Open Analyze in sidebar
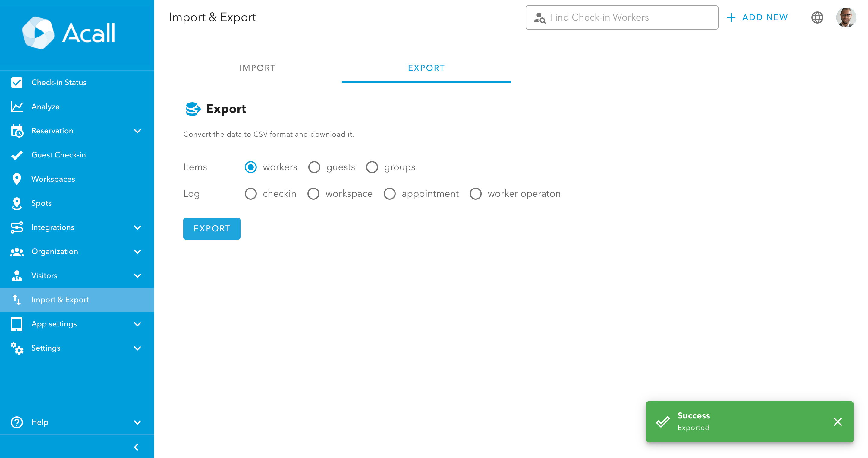 click(77, 107)
